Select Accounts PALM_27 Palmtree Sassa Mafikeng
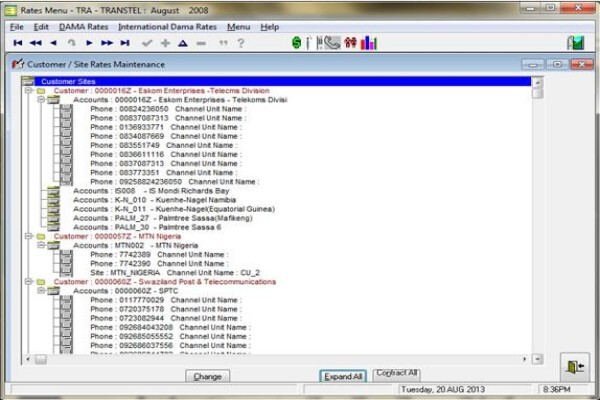This screenshot has width=600, height=400. pos(163,218)
